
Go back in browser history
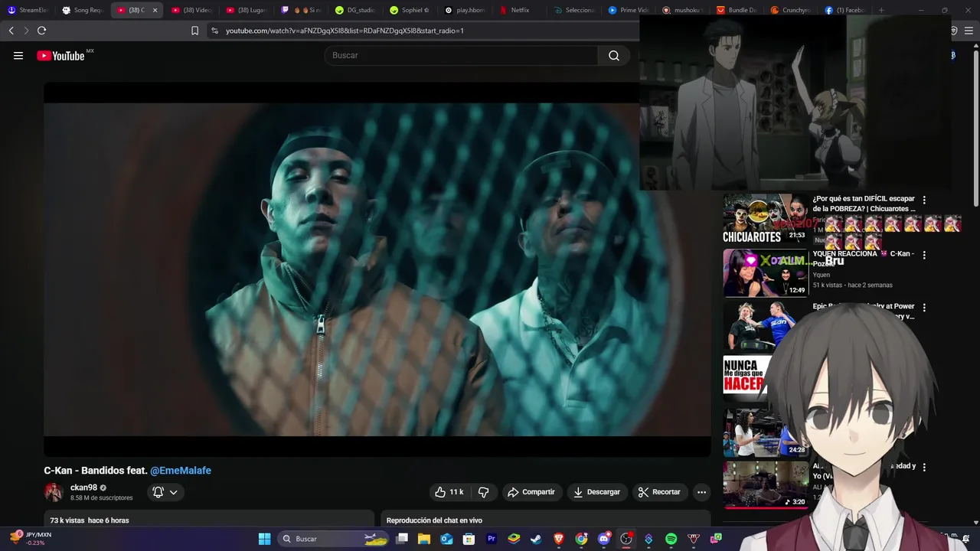coord(11,31)
